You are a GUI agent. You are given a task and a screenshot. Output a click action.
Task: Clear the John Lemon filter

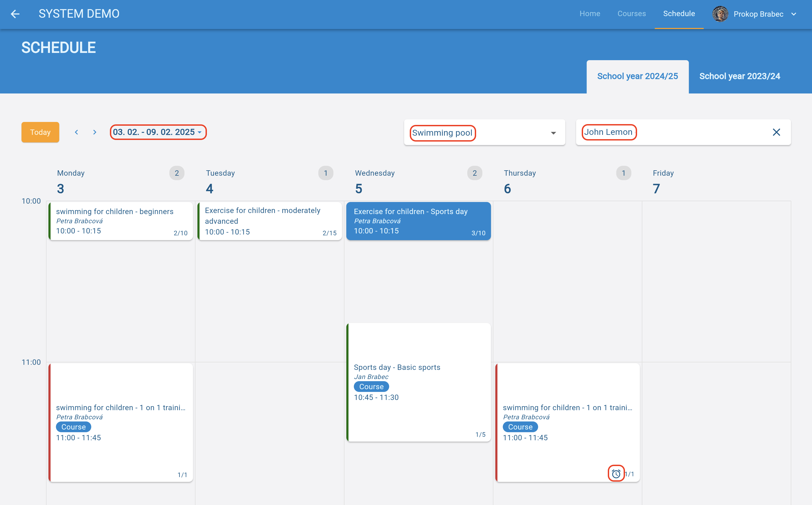pos(776,132)
